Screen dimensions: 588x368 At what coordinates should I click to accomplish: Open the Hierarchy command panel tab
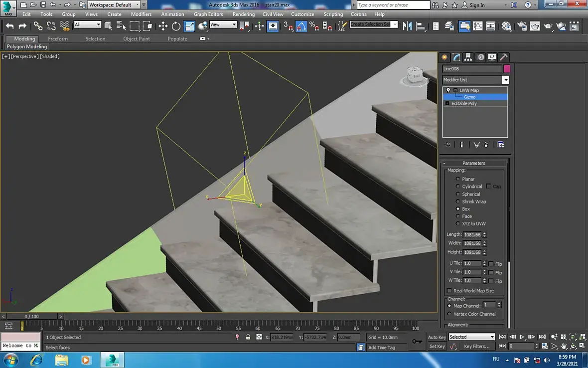coord(468,57)
